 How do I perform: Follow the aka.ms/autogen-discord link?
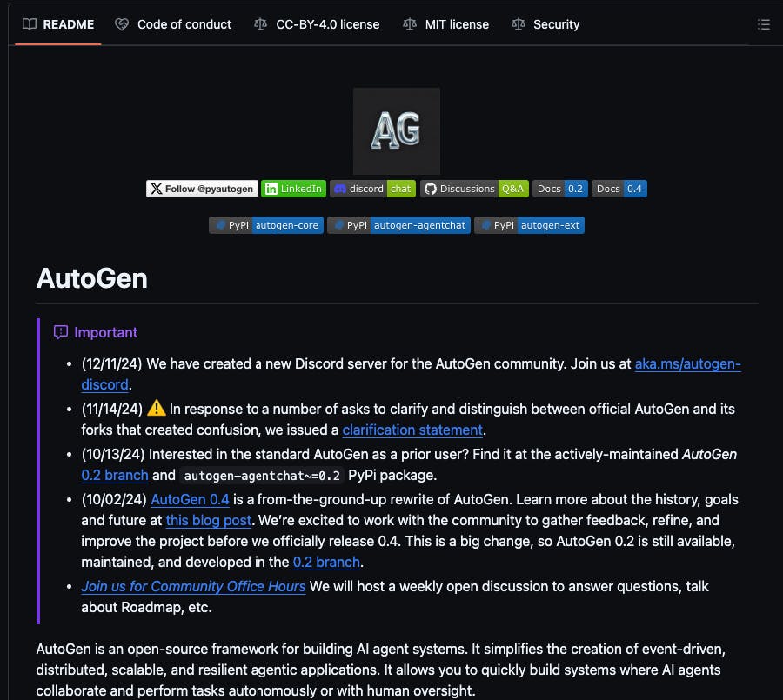coord(687,364)
